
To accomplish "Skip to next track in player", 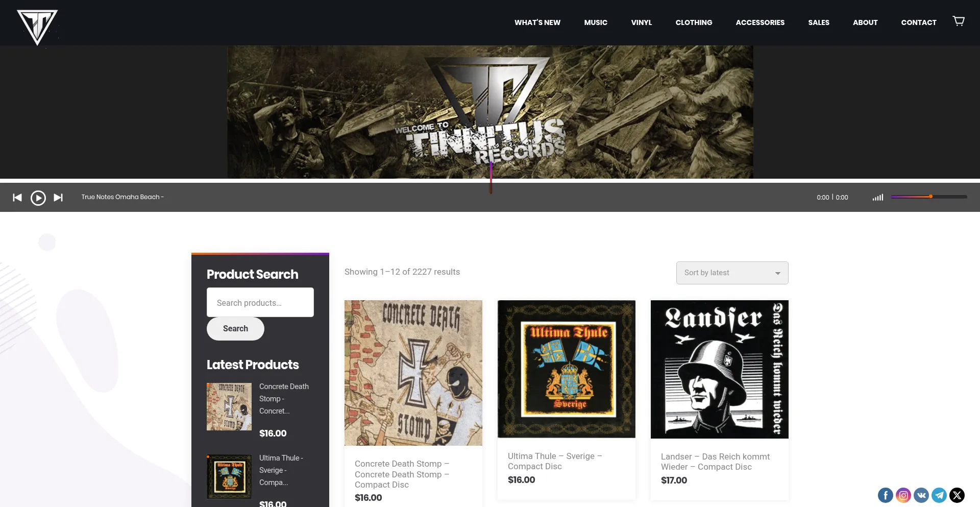I will (x=58, y=198).
